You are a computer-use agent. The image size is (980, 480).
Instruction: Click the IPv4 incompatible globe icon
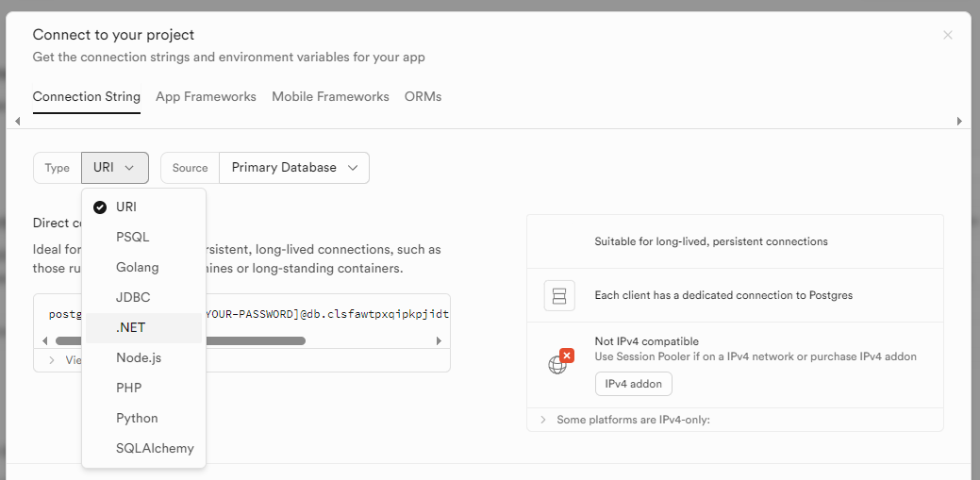tap(559, 363)
